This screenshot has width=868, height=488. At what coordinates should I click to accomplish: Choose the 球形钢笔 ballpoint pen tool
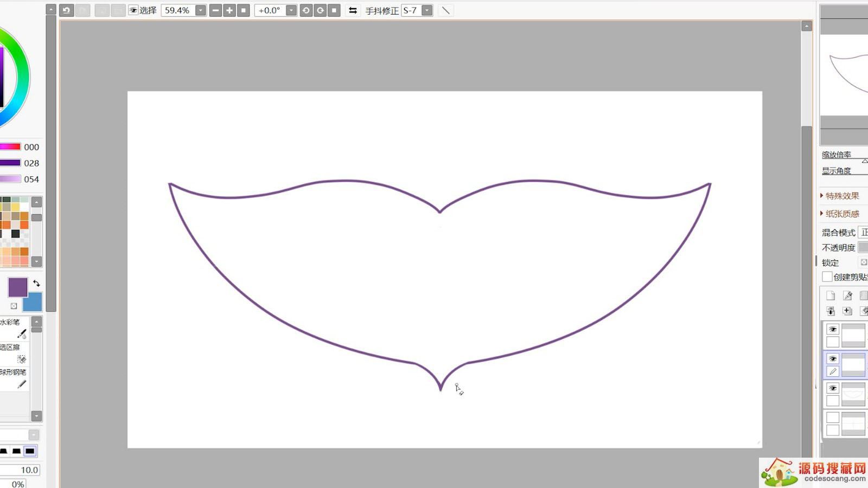pos(14,378)
